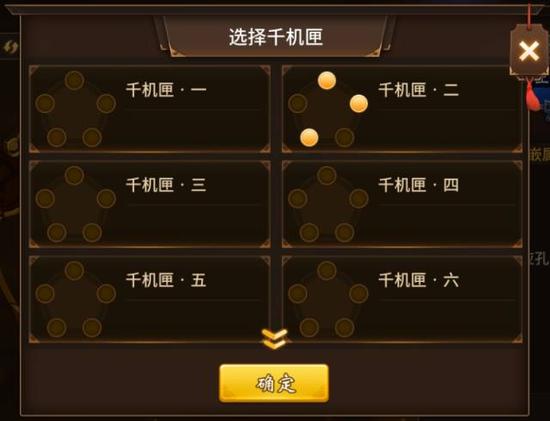Click the bottom-right empty slot in 千机匣·二
This screenshot has height=421, width=550.
(x=344, y=137)
